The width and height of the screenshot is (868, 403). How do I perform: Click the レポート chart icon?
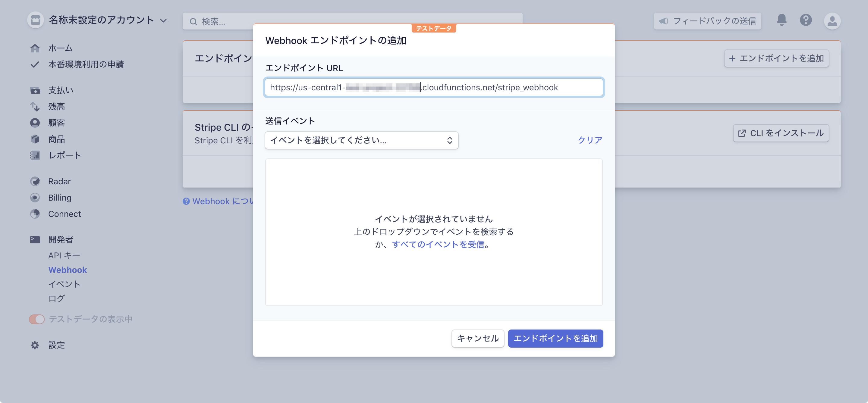tap(35, 155)
